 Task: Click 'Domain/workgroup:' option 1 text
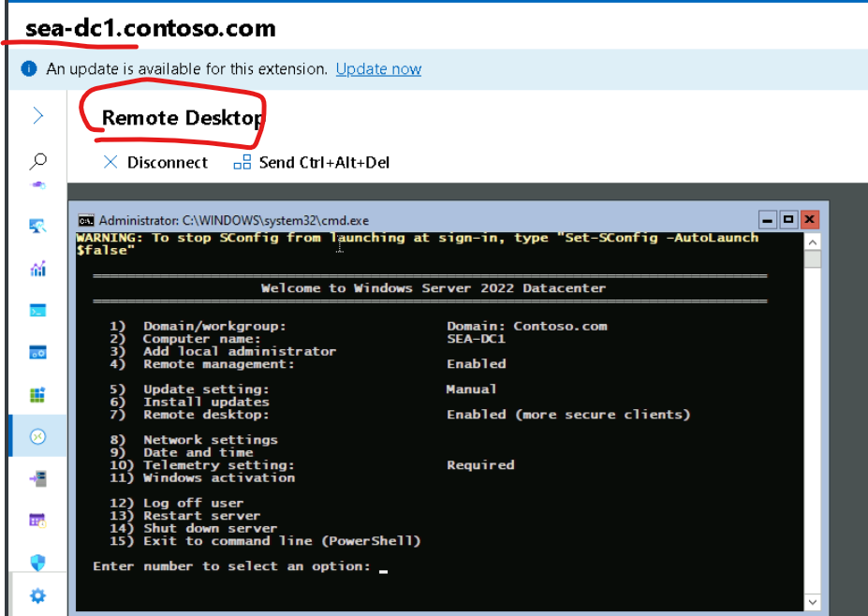pyautogui.click(x=214, y=326)
